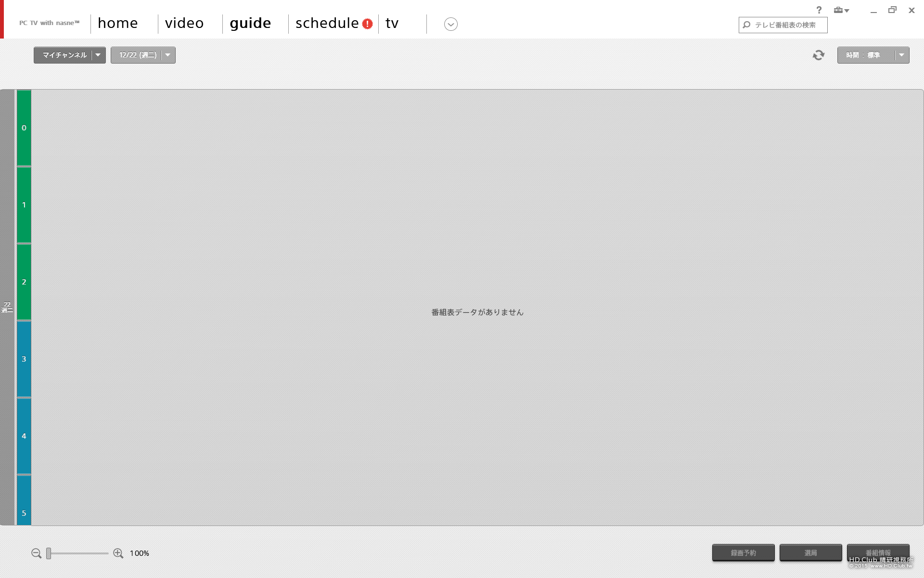Click the 録画予約 button
The image size is (924, 578).
click(744, 553)
